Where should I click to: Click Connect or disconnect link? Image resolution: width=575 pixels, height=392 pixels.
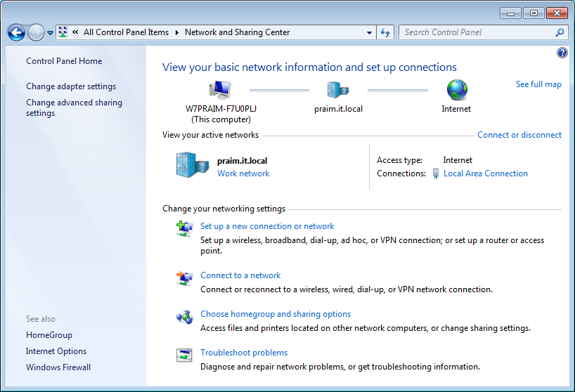click(519, 135)
